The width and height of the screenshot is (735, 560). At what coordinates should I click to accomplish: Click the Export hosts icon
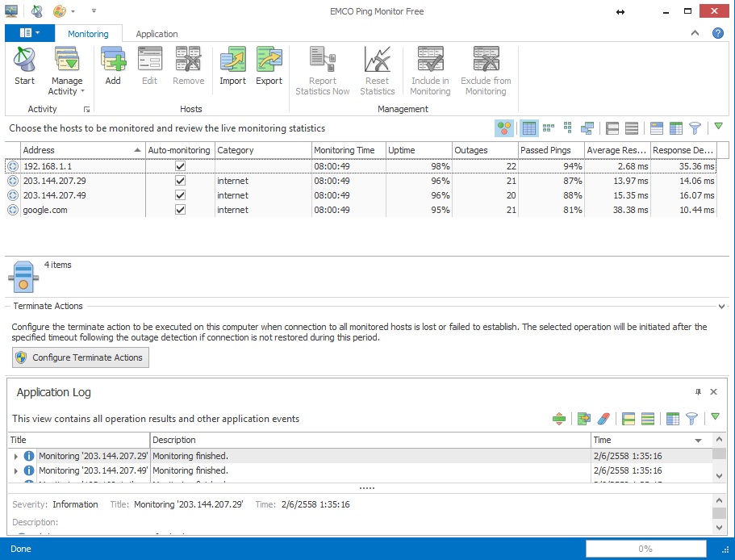[x=269, y=66]
